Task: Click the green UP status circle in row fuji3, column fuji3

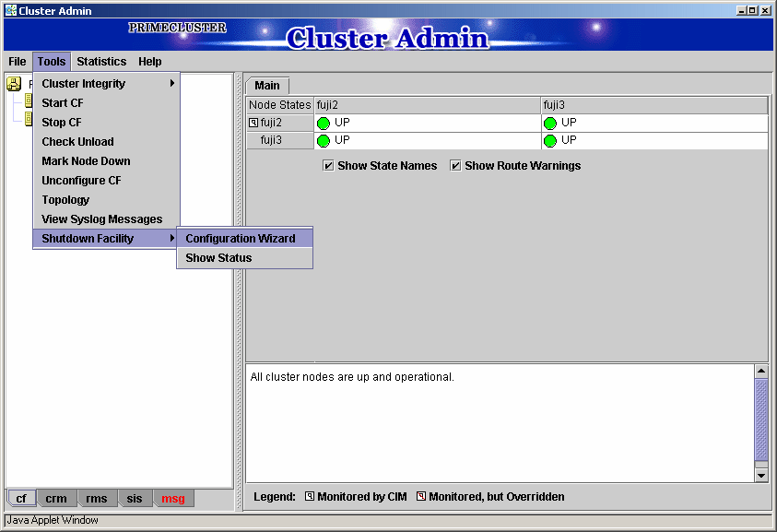Action: click(550, 141)
